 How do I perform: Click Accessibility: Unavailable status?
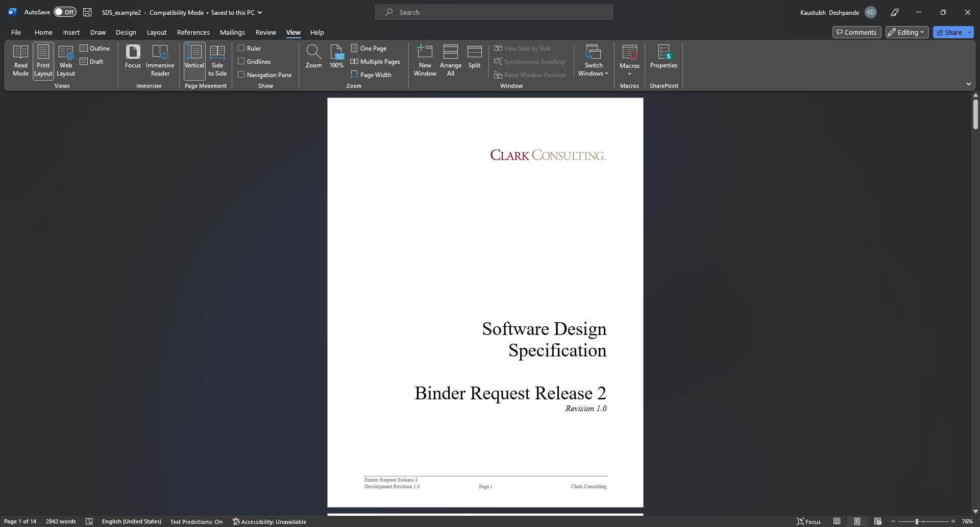269,521
